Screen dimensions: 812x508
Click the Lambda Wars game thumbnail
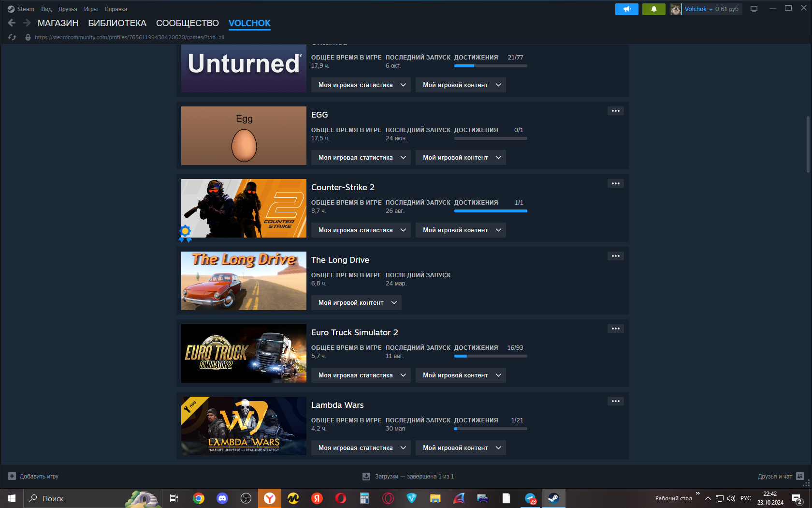pos(244,426)
